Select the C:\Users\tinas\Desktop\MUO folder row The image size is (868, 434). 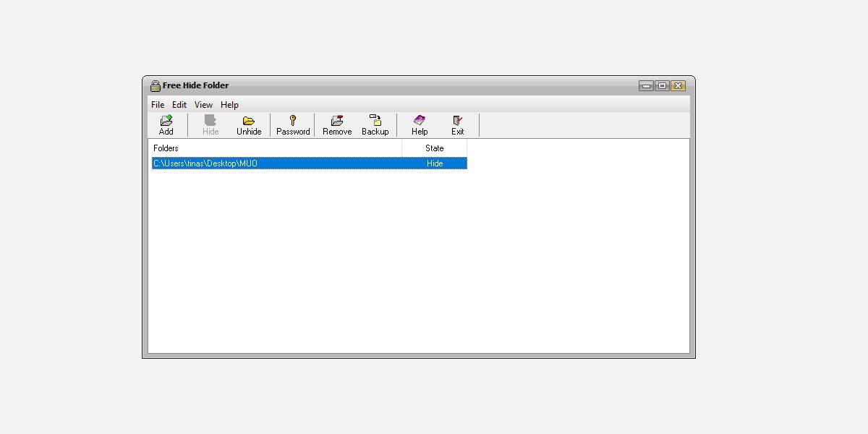pos(310,163)
